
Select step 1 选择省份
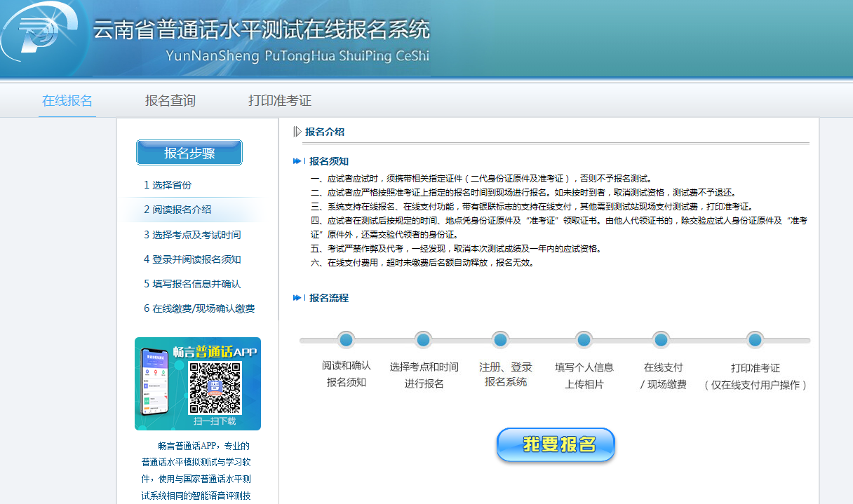pos(168,185)
